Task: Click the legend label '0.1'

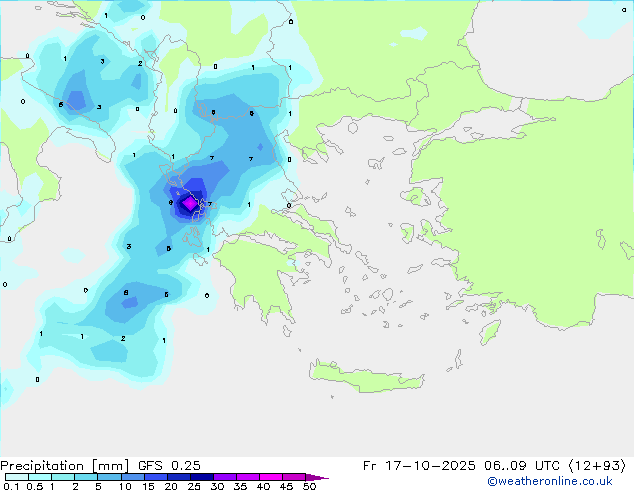Action: coord(11,486)
